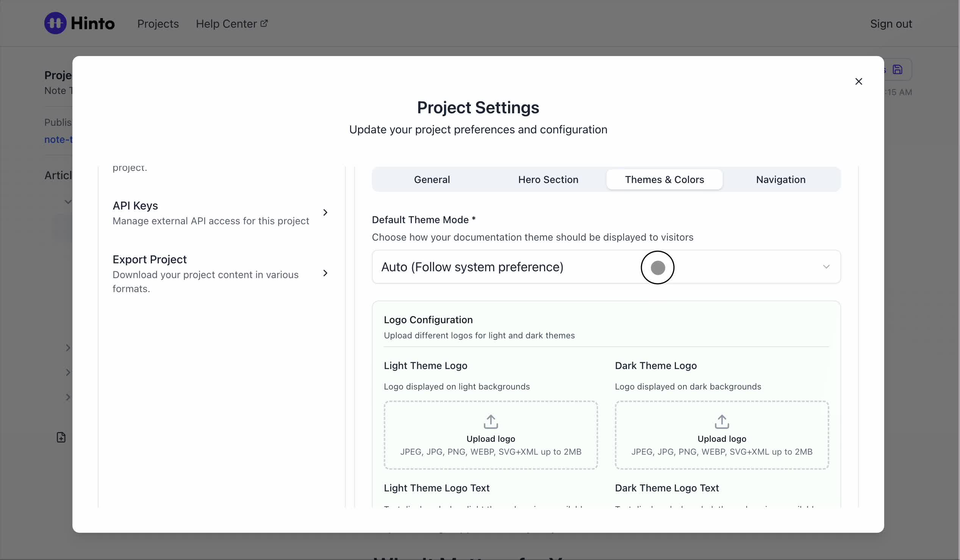Click the new document icon in sidebar
The width and height of the screenshot is (960, 560).
click(61, 437)
